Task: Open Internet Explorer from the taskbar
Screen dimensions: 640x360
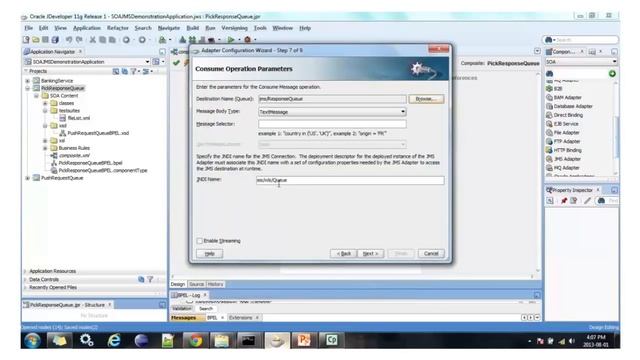Action: point(114,340)
